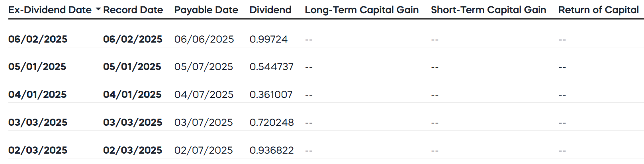Click payable date 06/06/2025
Screen dimensions: 644x164
(204, 39)
